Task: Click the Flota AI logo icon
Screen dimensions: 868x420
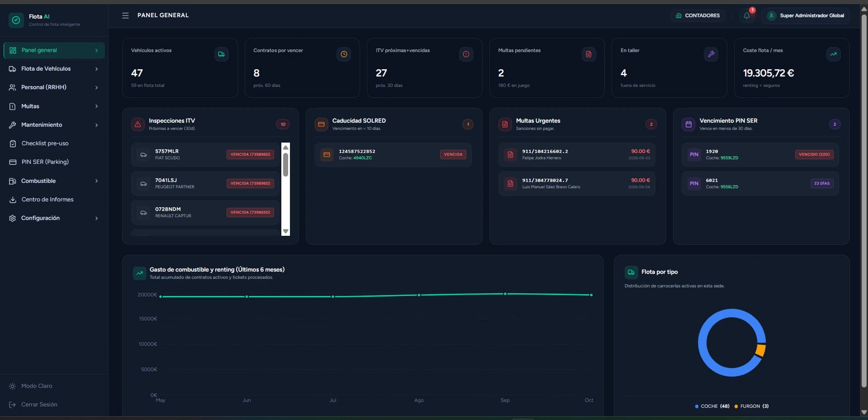Action: coord(16,20)
